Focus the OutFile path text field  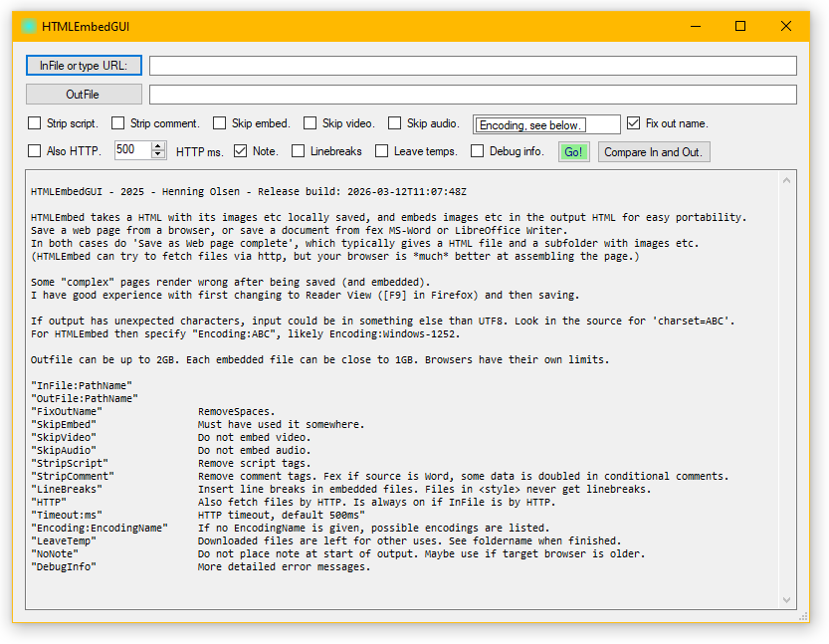[473, 95]
